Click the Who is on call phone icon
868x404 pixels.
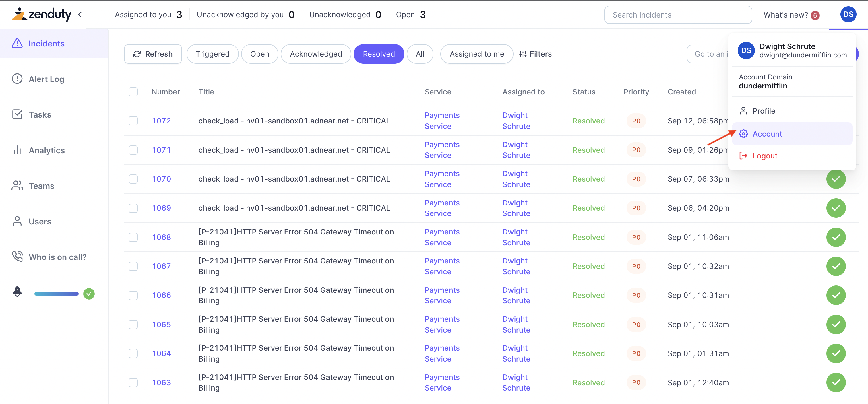17,257
